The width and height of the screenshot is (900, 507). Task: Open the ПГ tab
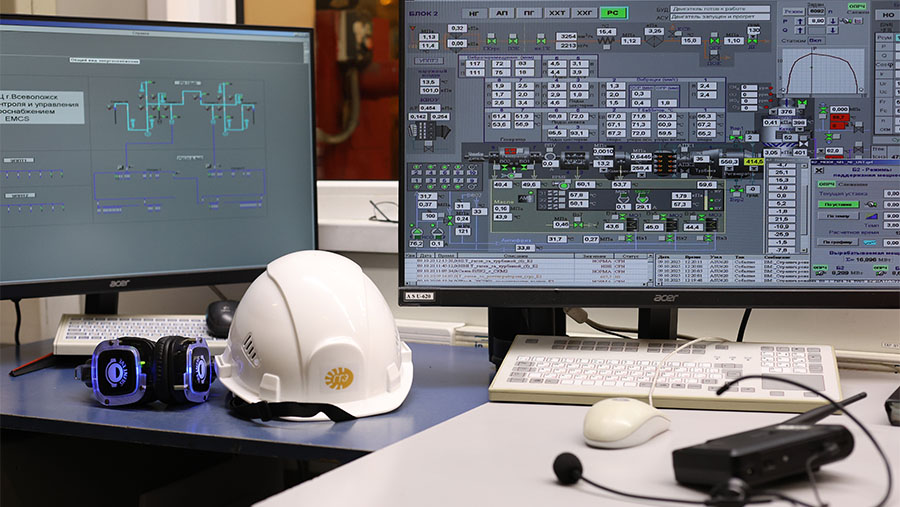click(x=530, y=12)
